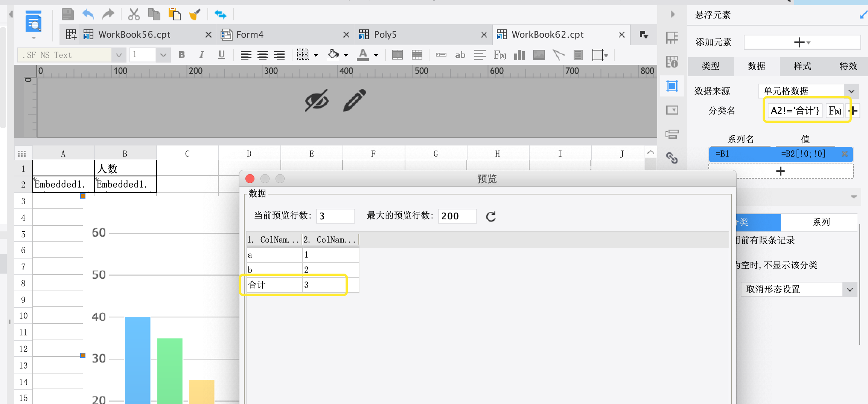Add a new series row with plus

click(781, 171)
